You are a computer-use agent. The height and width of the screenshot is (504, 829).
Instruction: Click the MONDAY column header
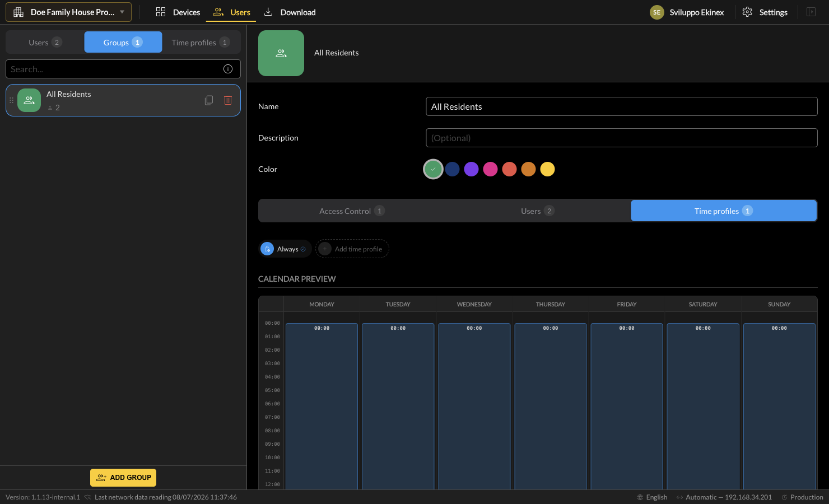pyautogui.click(x=322, y=304)
